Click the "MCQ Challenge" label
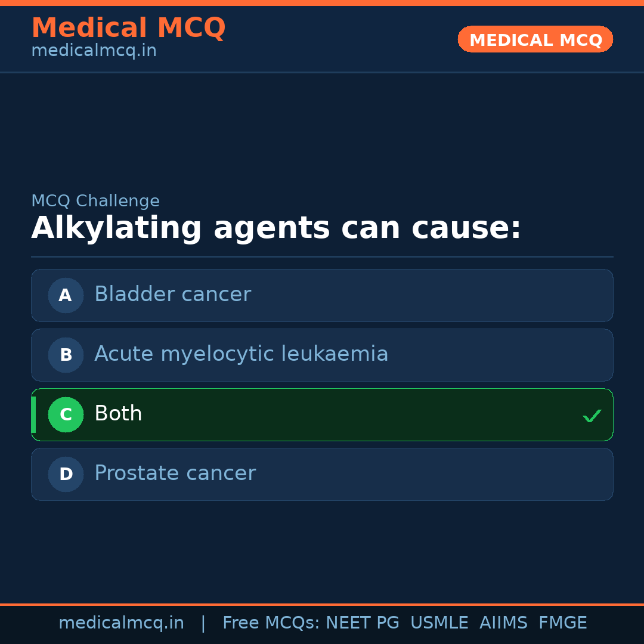The width and height of the screenshot is (644, 644). point(95,202)
